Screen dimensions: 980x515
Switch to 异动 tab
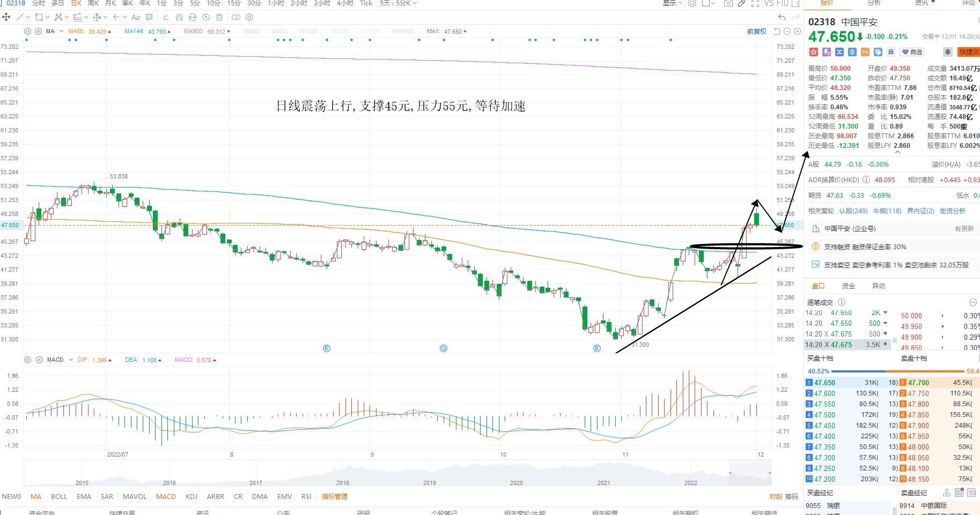879,286
